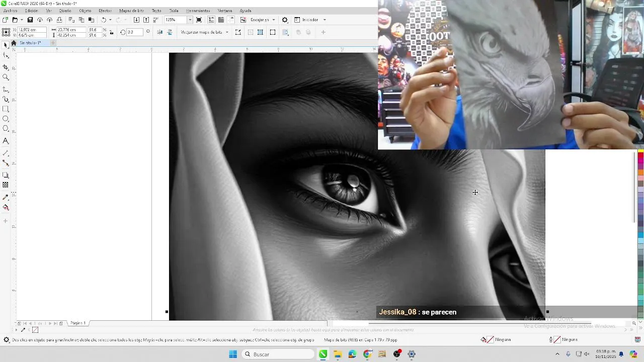Screen dimensions: 644x362
Task: Expand the Open folder dropdown arrow
Action: click(x=22, y=20)
